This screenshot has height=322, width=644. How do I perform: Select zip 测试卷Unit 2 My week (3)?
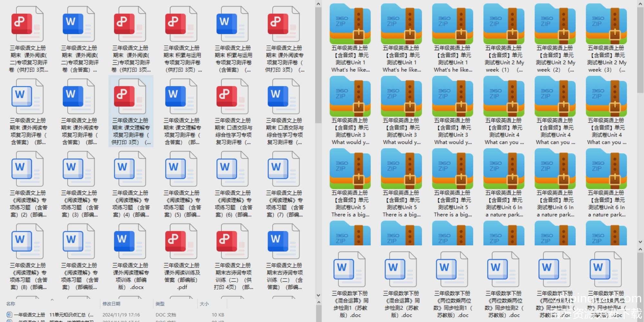[x=607, y=39]
